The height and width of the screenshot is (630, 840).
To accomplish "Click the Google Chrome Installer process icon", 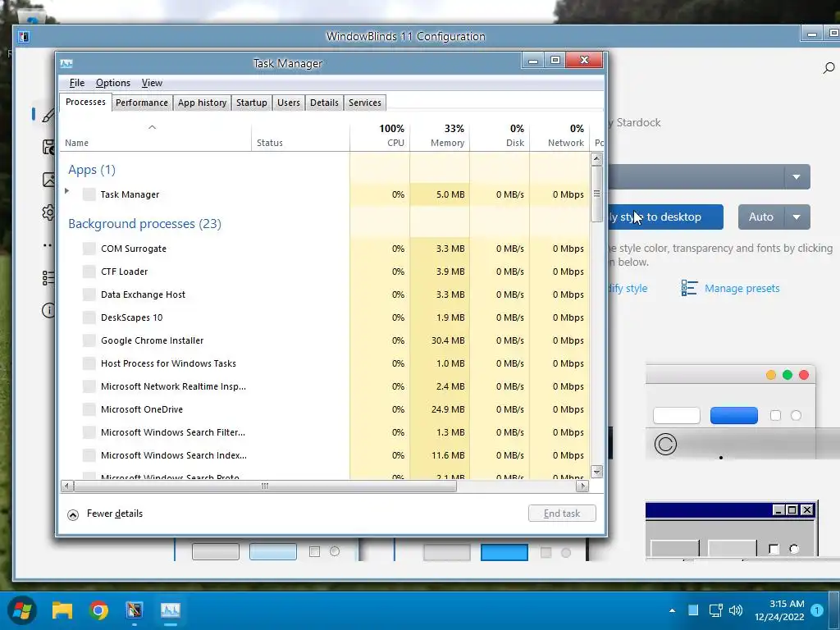I will 89,340.
